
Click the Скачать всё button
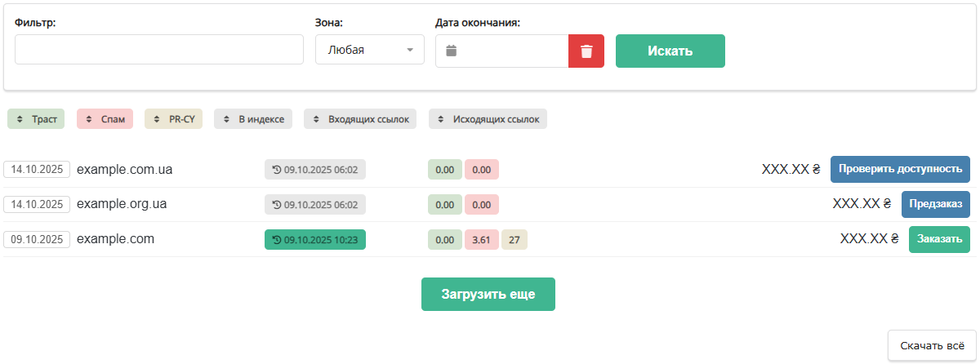pyautogui.click(x=932, y=345)
